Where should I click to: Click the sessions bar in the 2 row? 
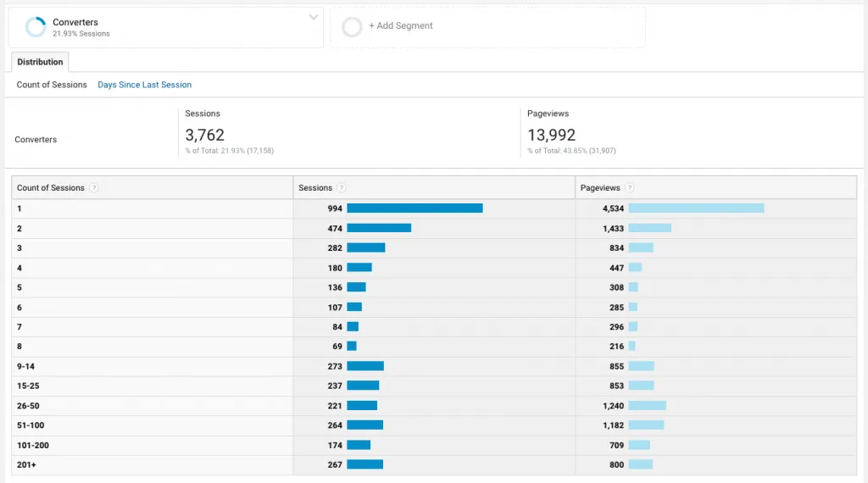click(379, 228)
